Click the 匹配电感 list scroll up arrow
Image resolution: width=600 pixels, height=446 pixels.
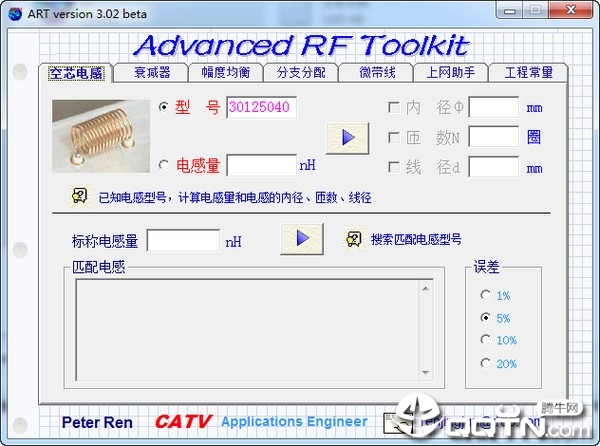(426, 288)
